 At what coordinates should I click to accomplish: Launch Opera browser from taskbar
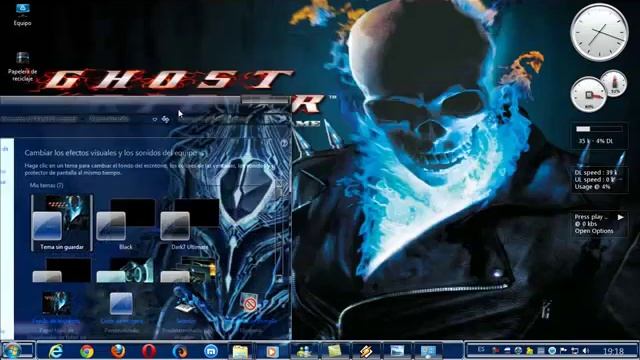pyautogui.click(x=149, y=351)
